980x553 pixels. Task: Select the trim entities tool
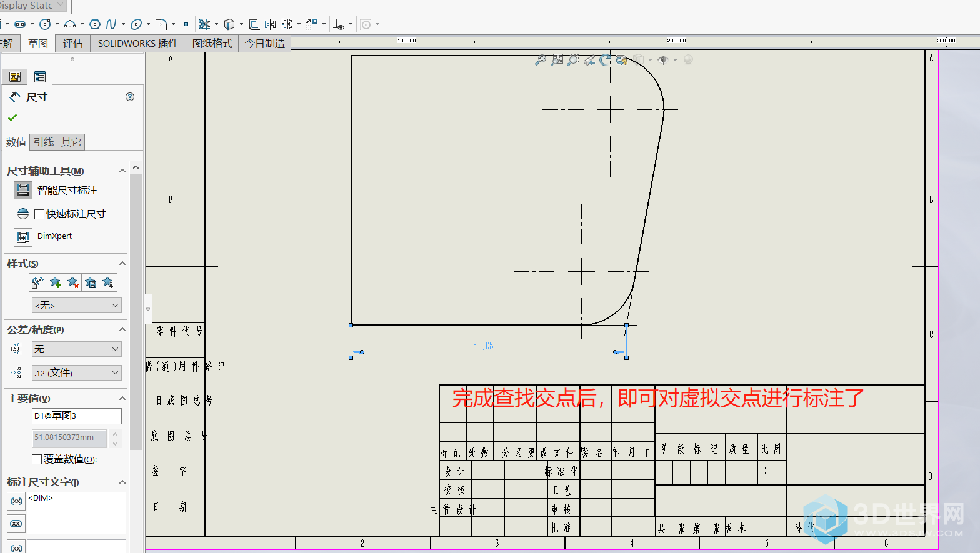coord(204,24)
